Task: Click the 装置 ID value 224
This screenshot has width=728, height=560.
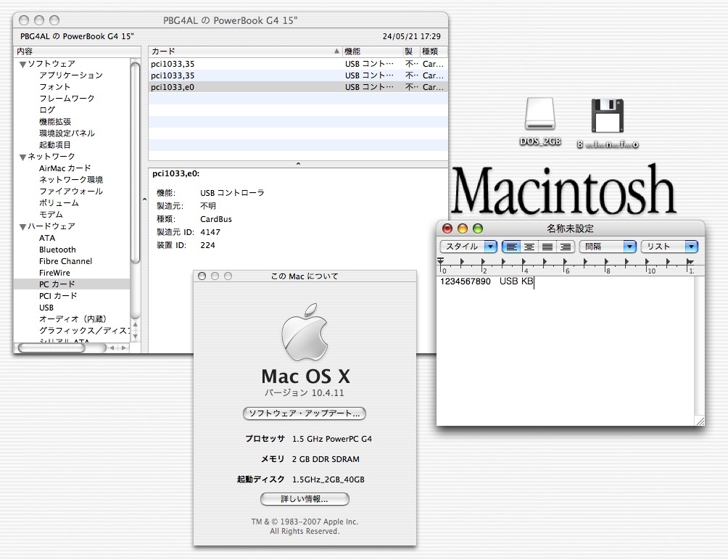Action: pyautogui.click(x=207, y=245)
